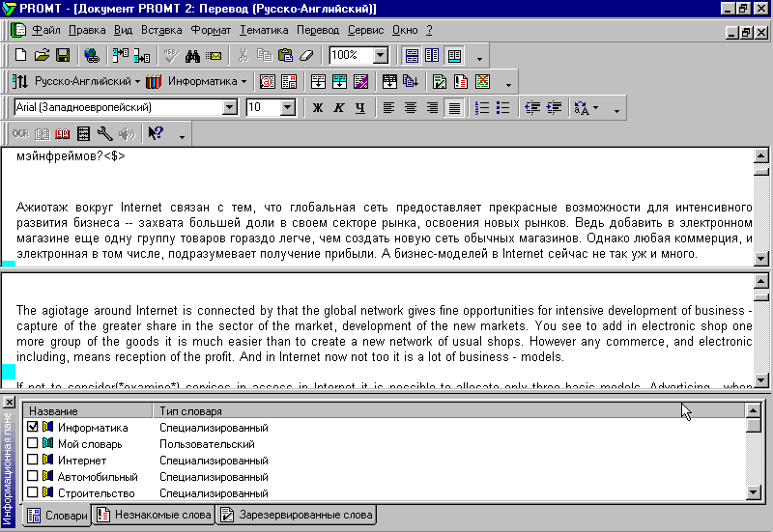
Task: Check the Строительство dictionary checkbox
Action: [x=33, y=492]
